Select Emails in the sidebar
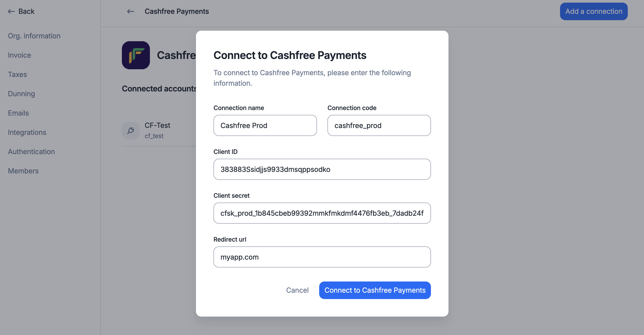Image resolution: width=644 pixels, height=335 pixels. pos(18,113)
